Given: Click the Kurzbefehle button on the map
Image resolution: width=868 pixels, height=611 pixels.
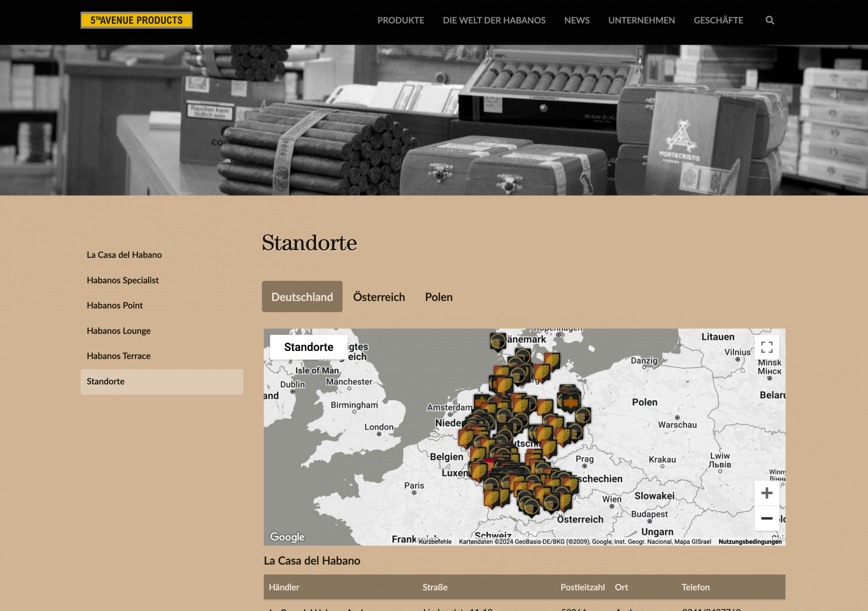Looking at the screenshot, I should point(435,541).
